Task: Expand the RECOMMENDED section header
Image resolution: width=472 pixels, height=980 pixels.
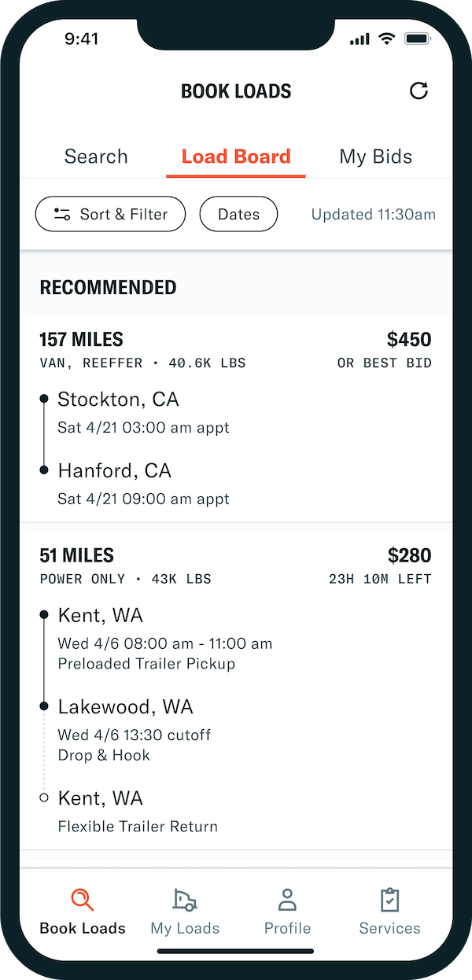Action: [108, 287]
